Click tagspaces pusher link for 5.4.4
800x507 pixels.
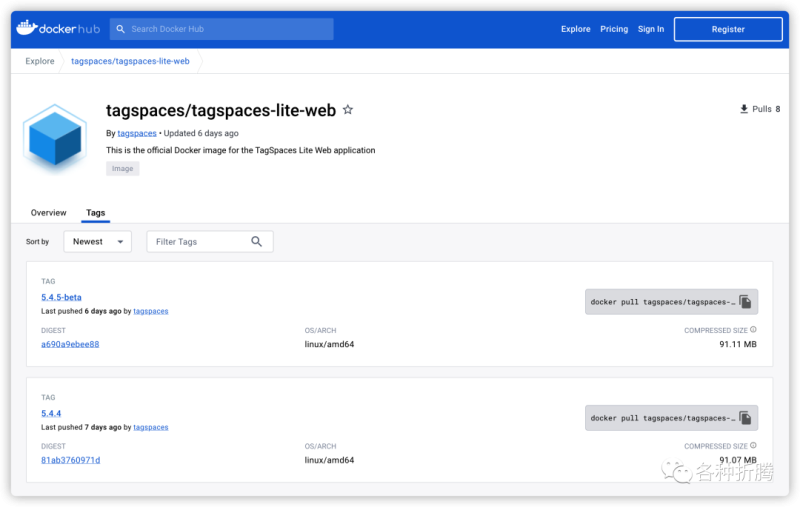pos(151,427)
